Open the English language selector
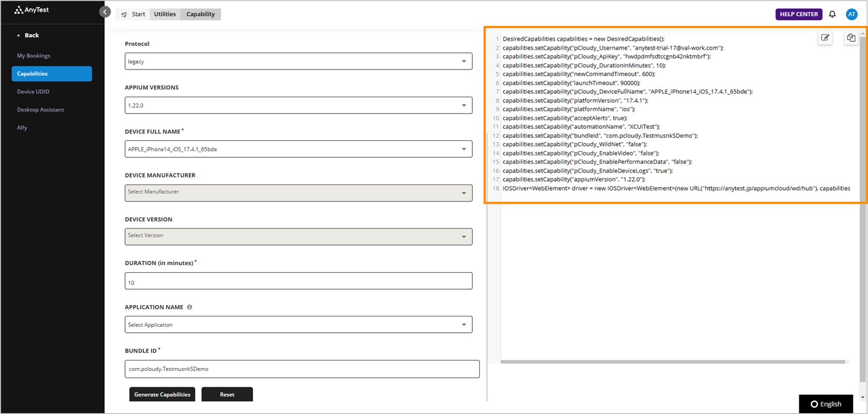Image resolution: width=868 pixels, height=414 pixels. point(826,404)
